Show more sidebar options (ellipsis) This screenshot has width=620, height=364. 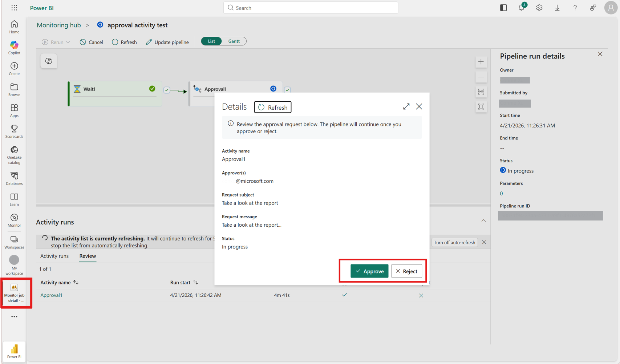(14, 317)
